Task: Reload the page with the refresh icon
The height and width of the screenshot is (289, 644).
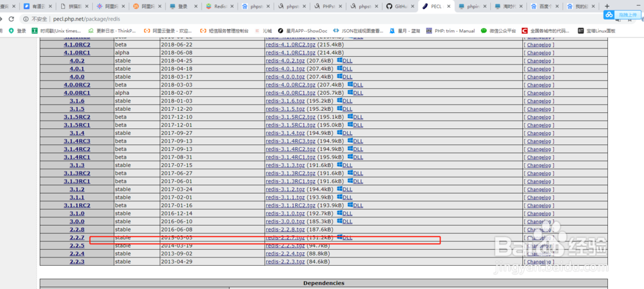Action: [x=11, y=19]
